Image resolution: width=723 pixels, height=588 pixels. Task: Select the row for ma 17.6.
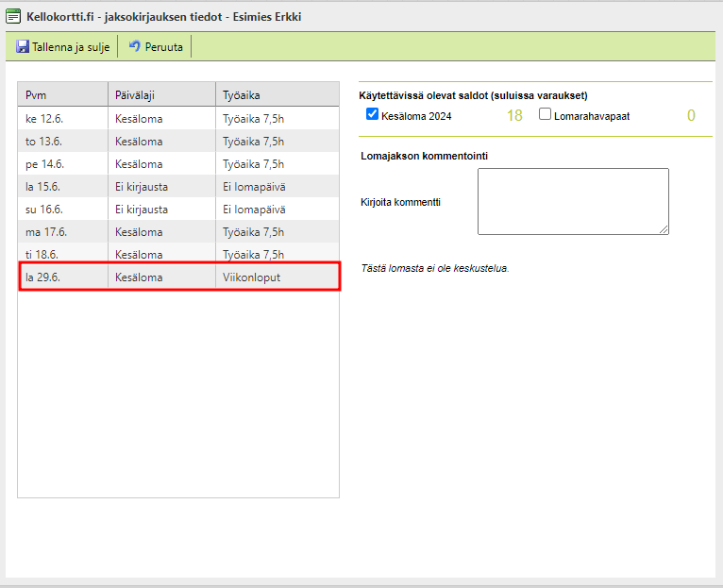point(177,232)
